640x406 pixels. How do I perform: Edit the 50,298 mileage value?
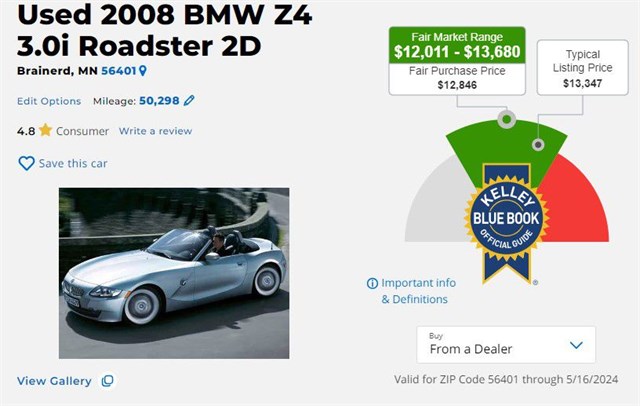pos(159,100)
